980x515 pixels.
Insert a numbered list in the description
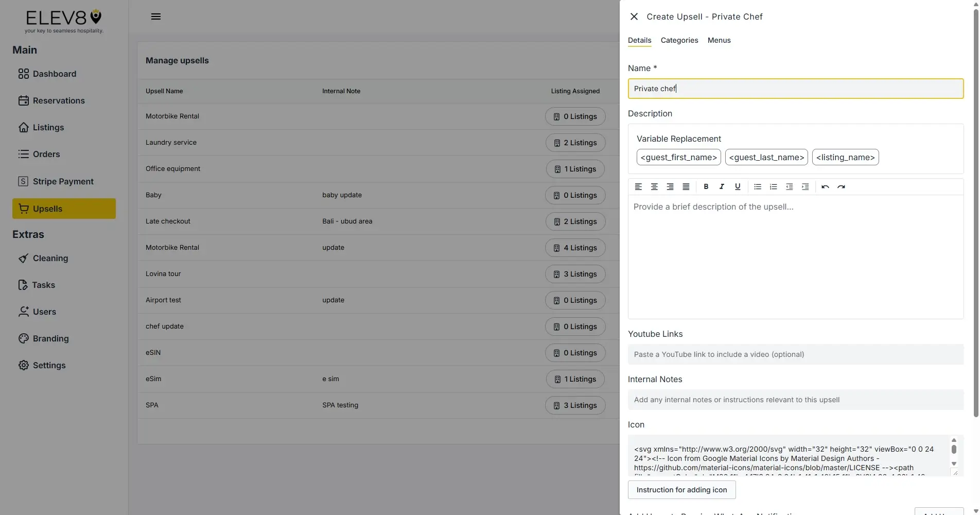tap(773, 186)
